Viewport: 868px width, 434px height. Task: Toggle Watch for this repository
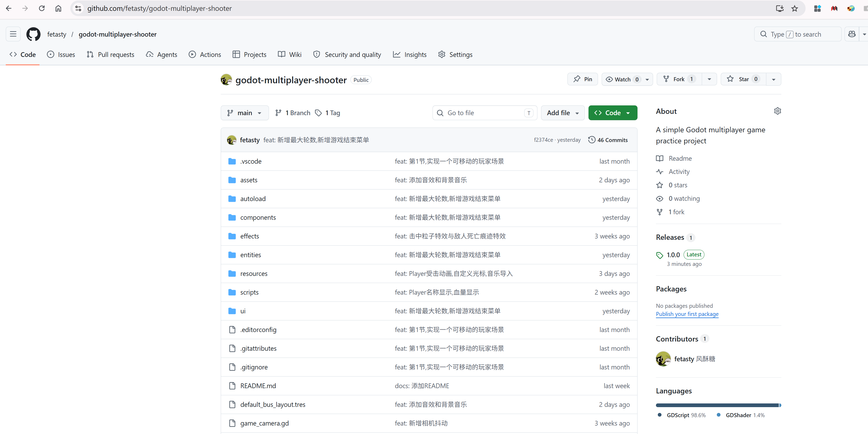coord(622,79)
